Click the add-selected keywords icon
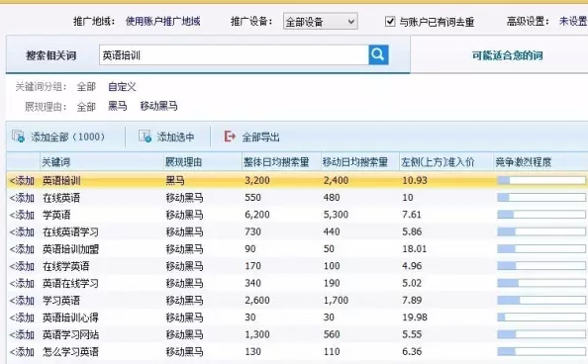The height and width of the screenshot is (364, 588). click(145, 136)
